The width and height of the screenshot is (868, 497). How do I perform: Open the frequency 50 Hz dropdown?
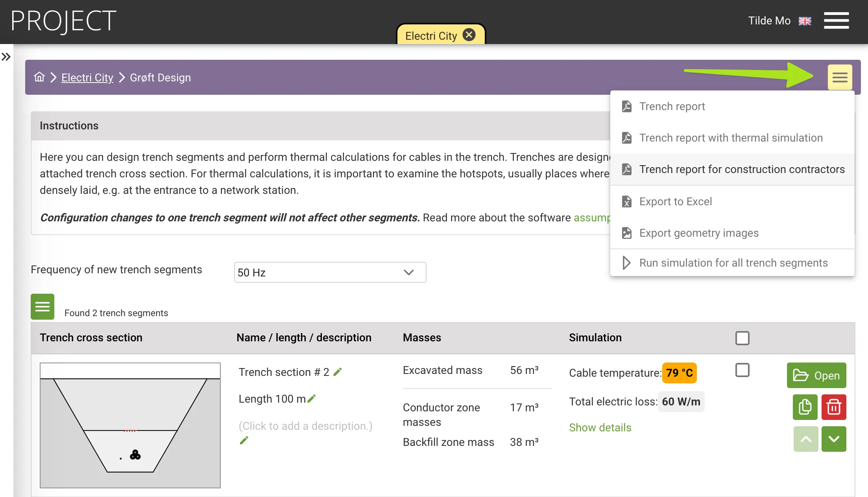pyautogui.click(x=330, y=272)
